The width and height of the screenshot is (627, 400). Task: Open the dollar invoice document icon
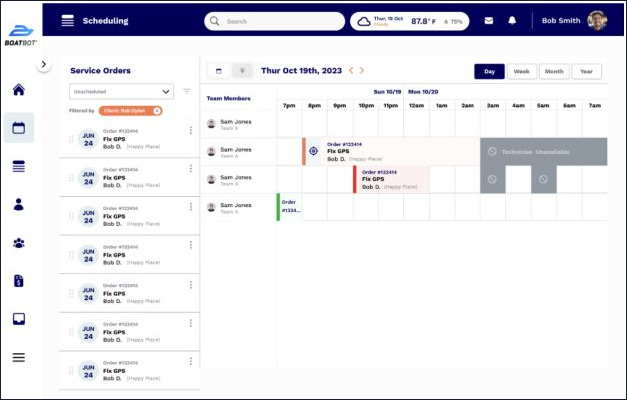pyautogui.click(x=19, y=281)
